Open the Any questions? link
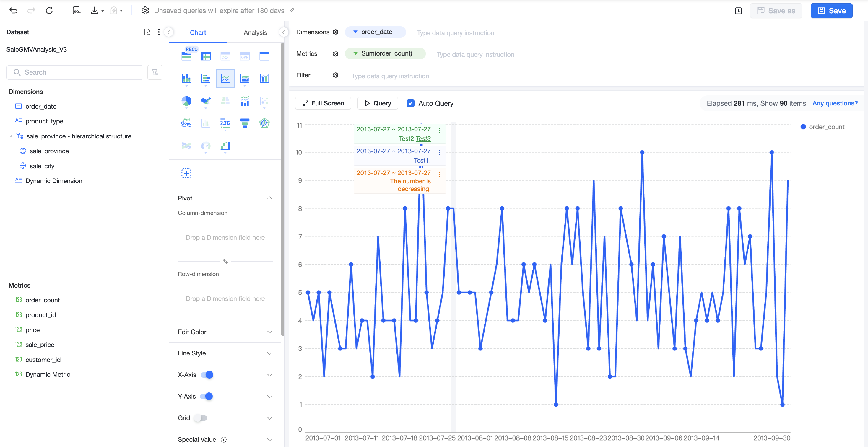868x447 pixels. coord(835,103)
